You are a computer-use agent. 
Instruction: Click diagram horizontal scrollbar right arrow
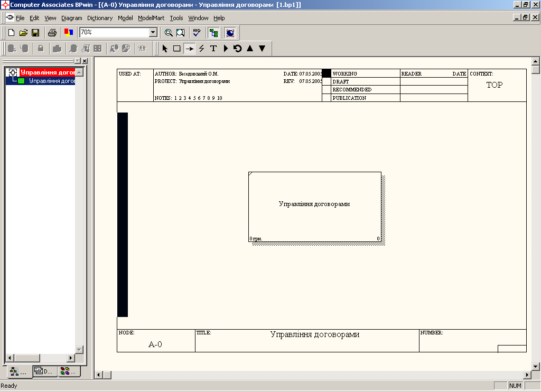tap(527, 375)
